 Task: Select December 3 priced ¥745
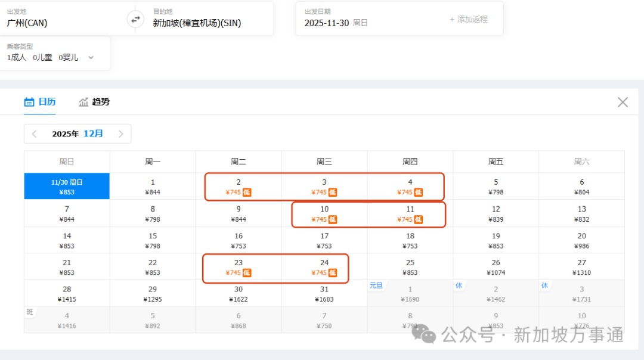coord(324,187)
